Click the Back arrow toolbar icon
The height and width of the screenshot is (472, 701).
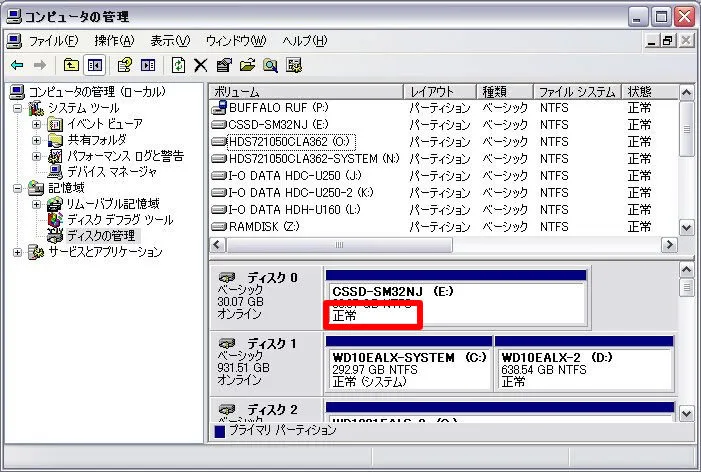pyautogui.click(x=17, y=65)
